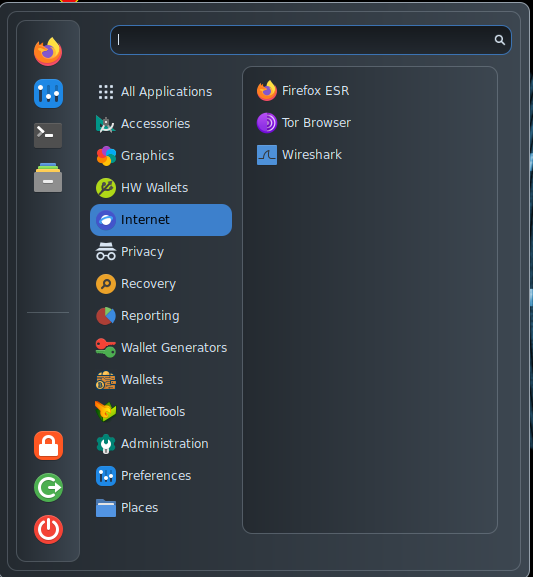
Task: Open the file manager sidebar icon
Action: click(48, 177)
